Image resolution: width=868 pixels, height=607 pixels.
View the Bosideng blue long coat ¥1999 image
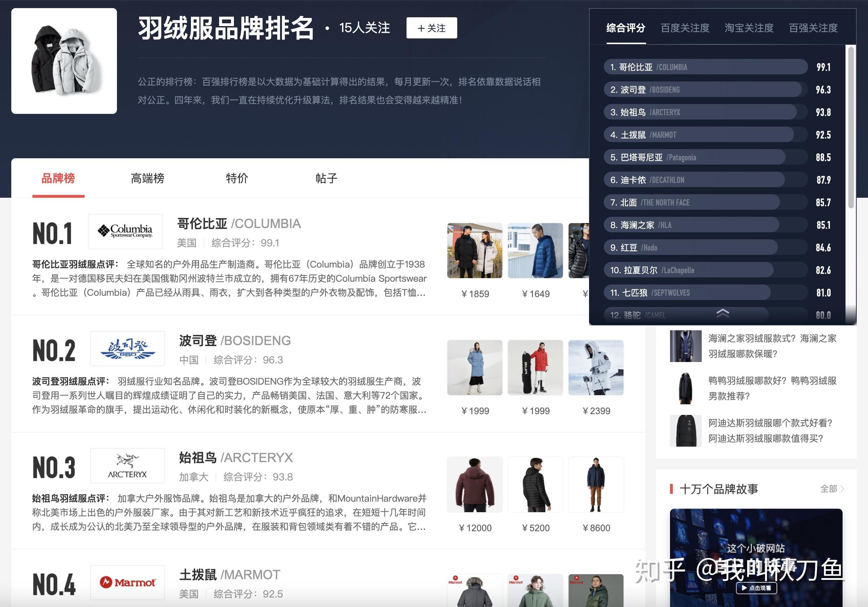[475, 368]
